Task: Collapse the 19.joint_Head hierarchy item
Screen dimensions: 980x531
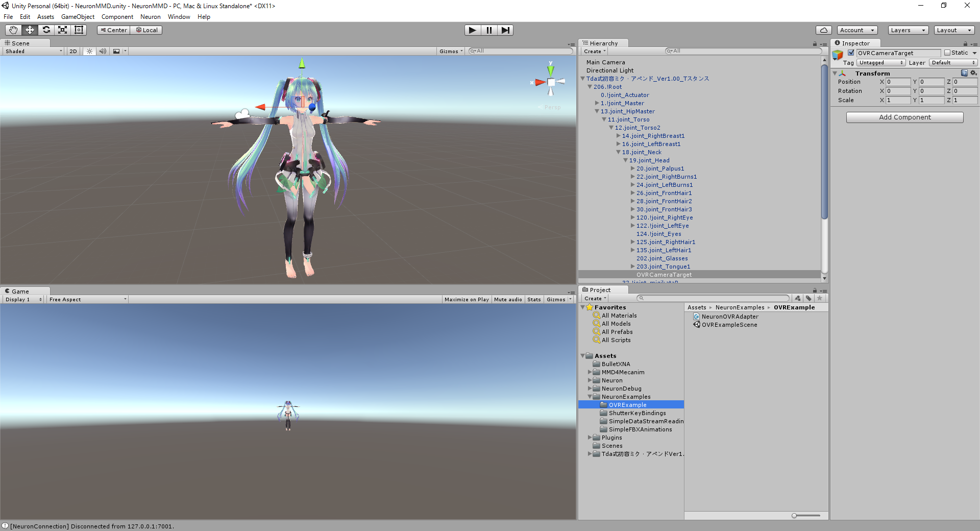Action: [x=625, y=160]
